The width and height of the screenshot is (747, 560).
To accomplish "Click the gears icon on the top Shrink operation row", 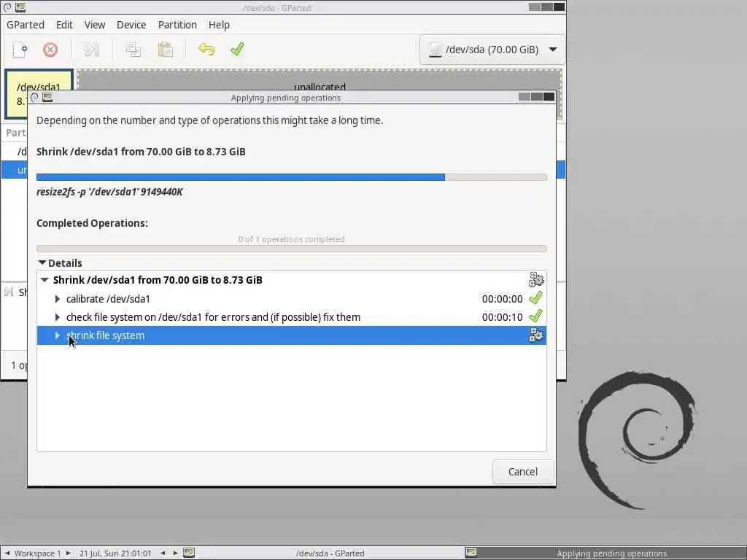I will (x=536, y=279).
